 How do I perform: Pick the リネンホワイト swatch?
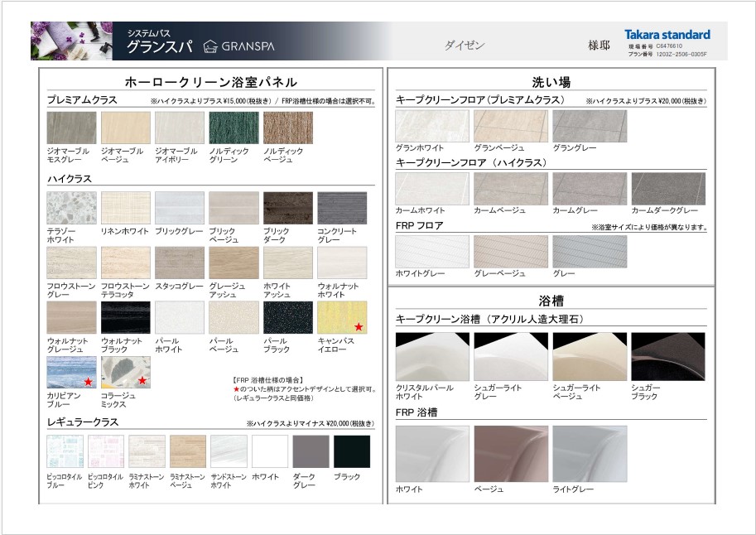(x=125, y=208)
